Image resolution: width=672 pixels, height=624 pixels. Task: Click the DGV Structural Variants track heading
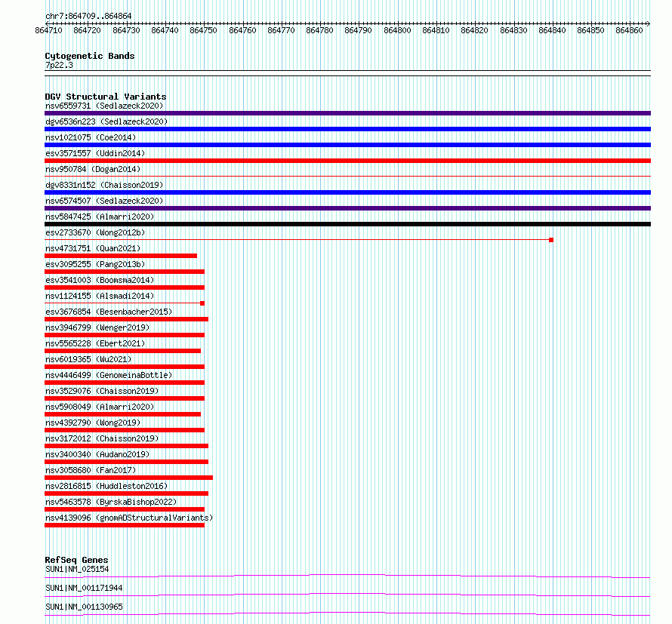pyautogui.click(x=106, y=97)
